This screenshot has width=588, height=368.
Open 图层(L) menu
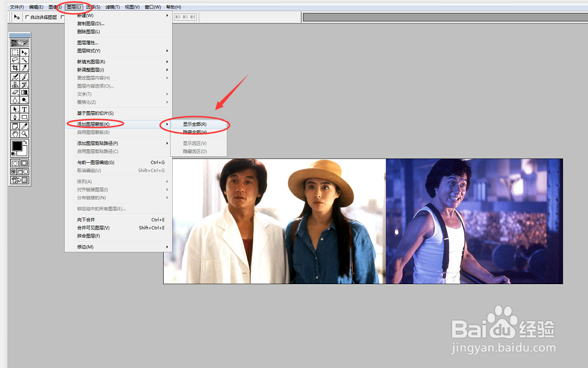coord(74,7)
